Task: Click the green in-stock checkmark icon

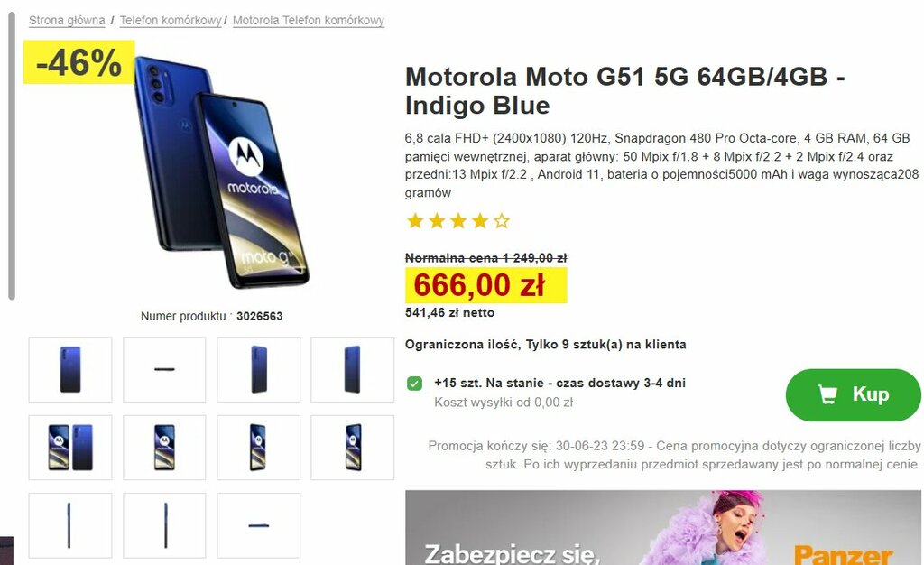Action: 414,384
